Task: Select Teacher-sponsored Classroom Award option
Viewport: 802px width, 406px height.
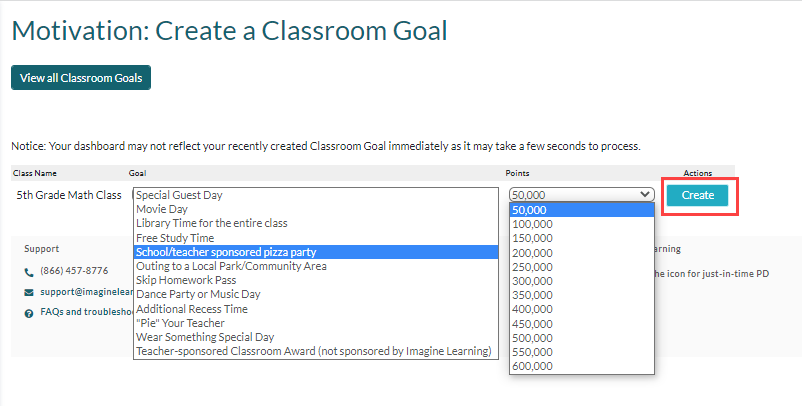Action: pyautogui.click(x=316, y=351)
